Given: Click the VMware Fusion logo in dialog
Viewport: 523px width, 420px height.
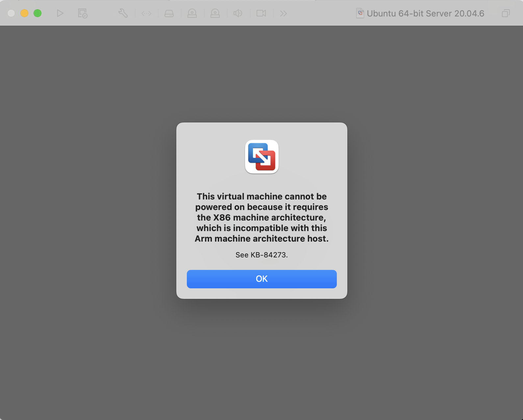Looking at the screenshot, I should pos(262,157).
